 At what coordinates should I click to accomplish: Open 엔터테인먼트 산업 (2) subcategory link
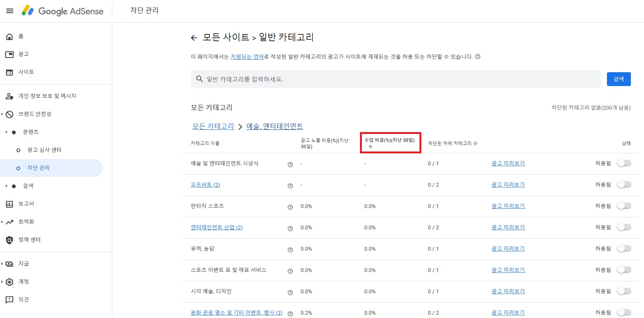[x=217, y=227]
